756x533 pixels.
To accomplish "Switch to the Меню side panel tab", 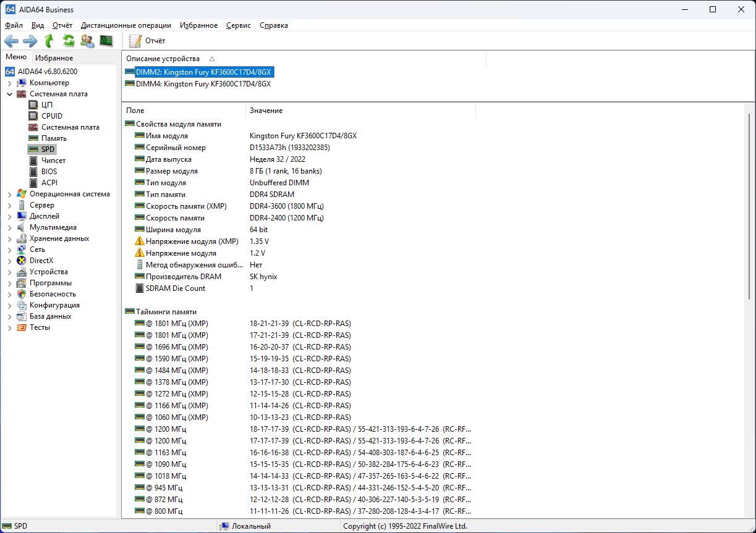I will (x=16, y=57).
